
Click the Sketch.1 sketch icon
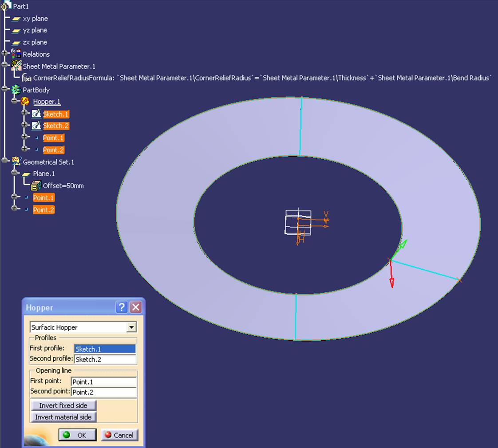(36, 114)
